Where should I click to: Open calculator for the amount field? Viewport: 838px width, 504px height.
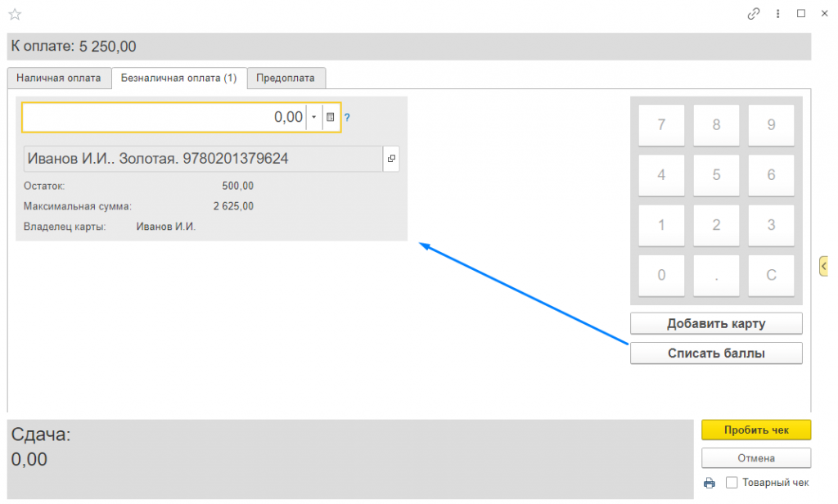tap(331, 117)
